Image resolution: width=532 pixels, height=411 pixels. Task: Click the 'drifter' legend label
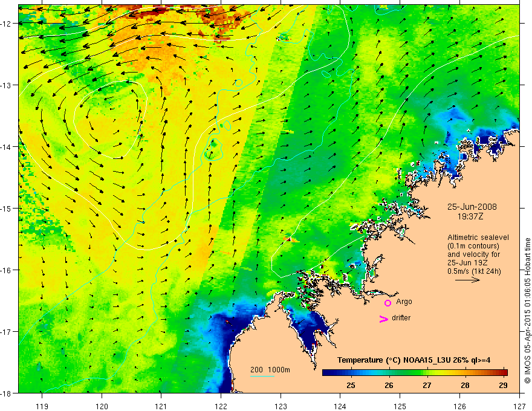click(x=401, y=318)
